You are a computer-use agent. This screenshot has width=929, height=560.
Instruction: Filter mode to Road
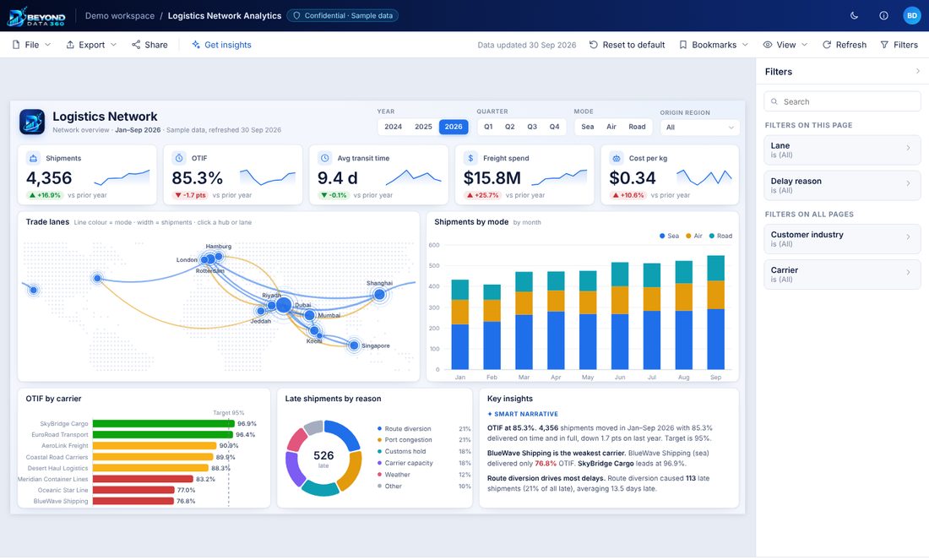[637, 127]
